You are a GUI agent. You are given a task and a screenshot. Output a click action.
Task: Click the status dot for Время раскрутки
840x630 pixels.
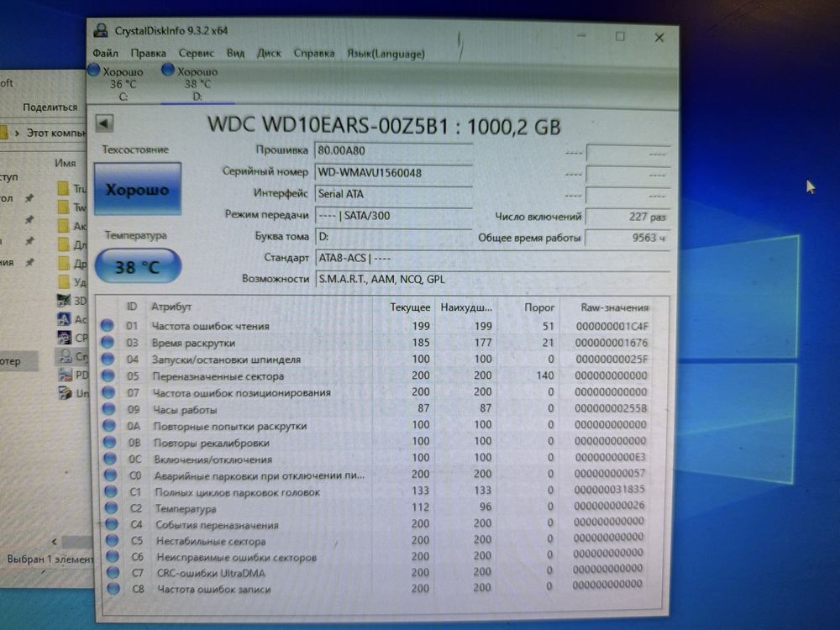(108, 342)
